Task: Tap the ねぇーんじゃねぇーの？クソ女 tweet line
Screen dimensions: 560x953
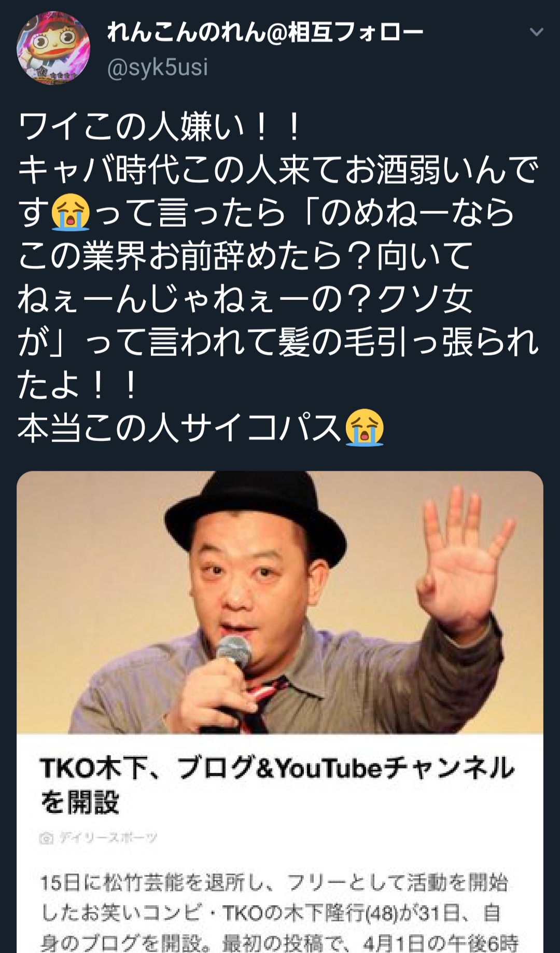Action: tap(245, 299)
